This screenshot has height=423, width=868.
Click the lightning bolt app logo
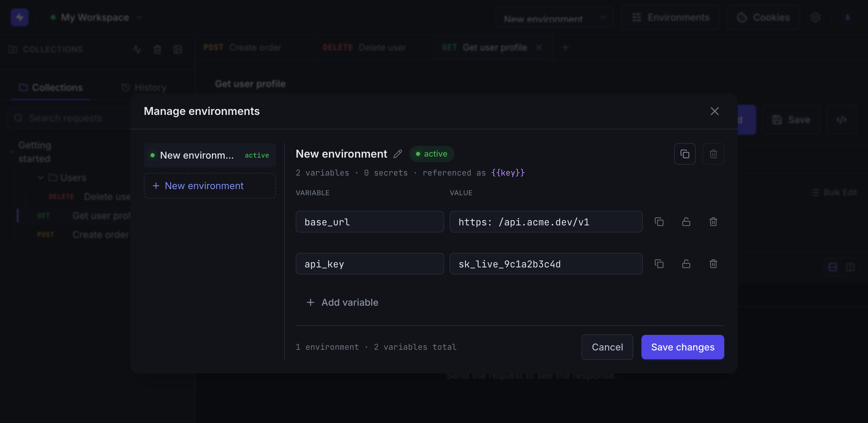[19, 17]
